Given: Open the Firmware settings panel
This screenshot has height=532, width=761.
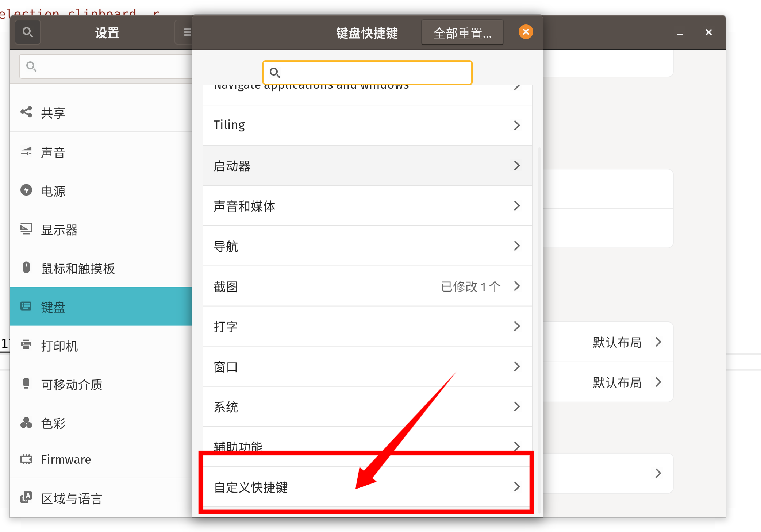Looking at the screenshot, I should coord(101,459).
